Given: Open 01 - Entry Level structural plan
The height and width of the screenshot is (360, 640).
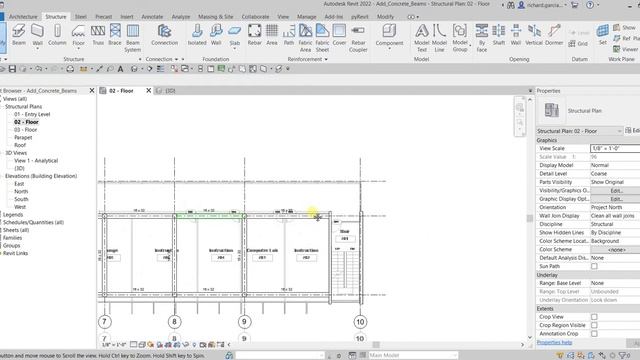Looking at the screenshot, I should pos(32,114).
